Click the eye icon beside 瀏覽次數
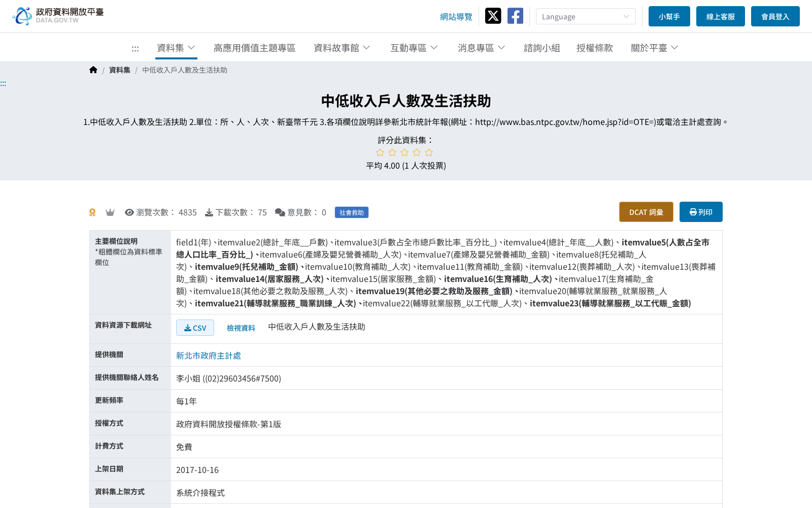 (x=129, y=212)
